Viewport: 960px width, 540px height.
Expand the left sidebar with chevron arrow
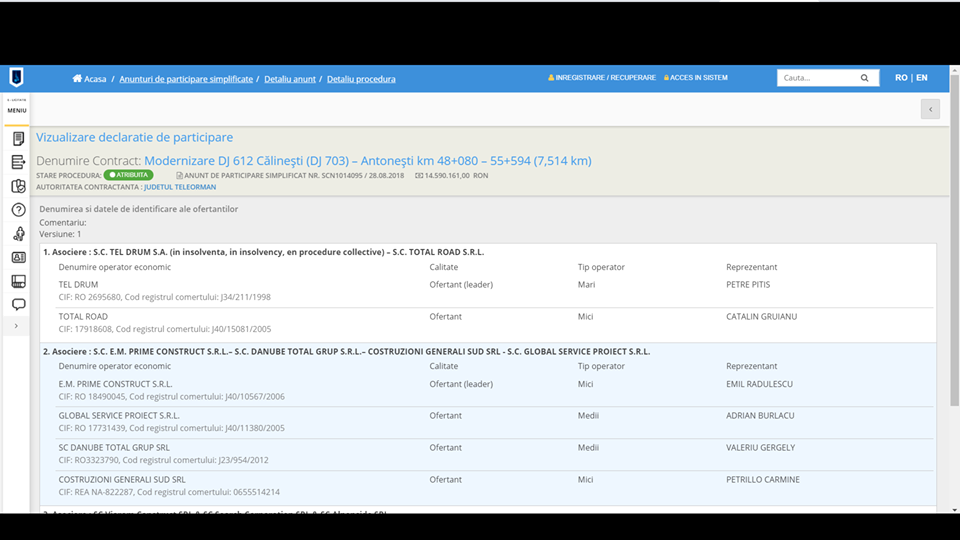click(16, 326)
